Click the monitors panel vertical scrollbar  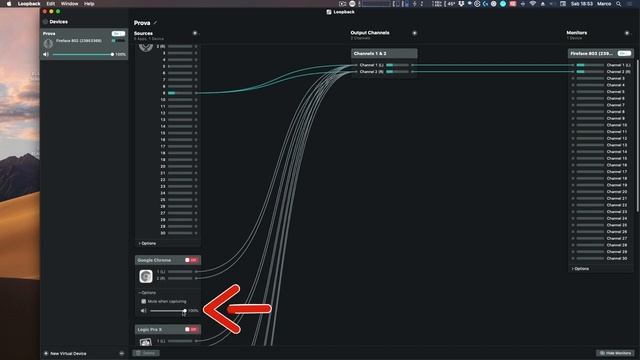638,136
